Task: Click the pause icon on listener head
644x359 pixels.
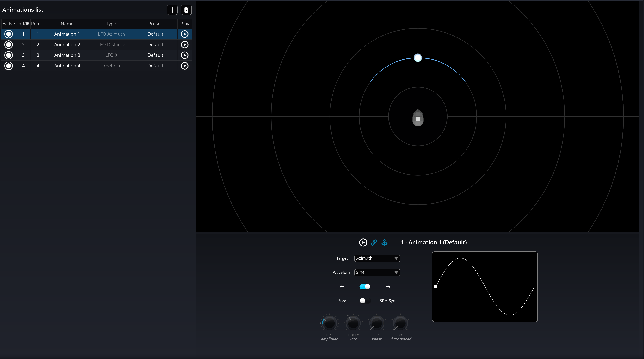Action: [418, 119]
